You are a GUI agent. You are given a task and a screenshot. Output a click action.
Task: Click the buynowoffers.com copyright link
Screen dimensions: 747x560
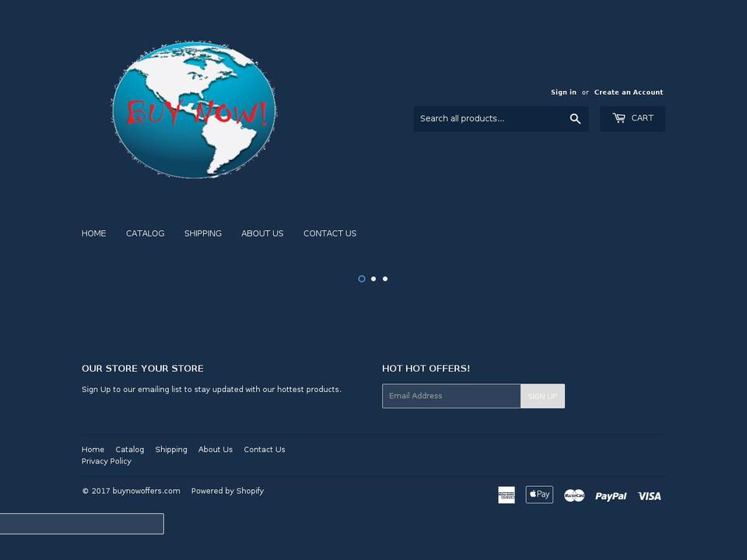pos(146,491)
